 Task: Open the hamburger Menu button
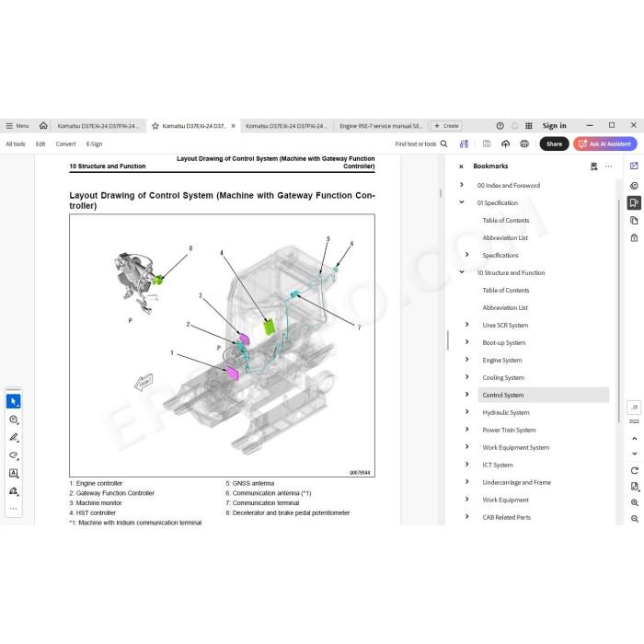point(17,126)
